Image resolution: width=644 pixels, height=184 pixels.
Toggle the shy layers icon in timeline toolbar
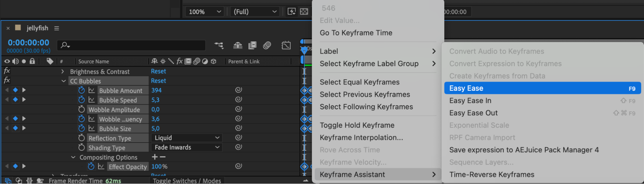(238, 45)
